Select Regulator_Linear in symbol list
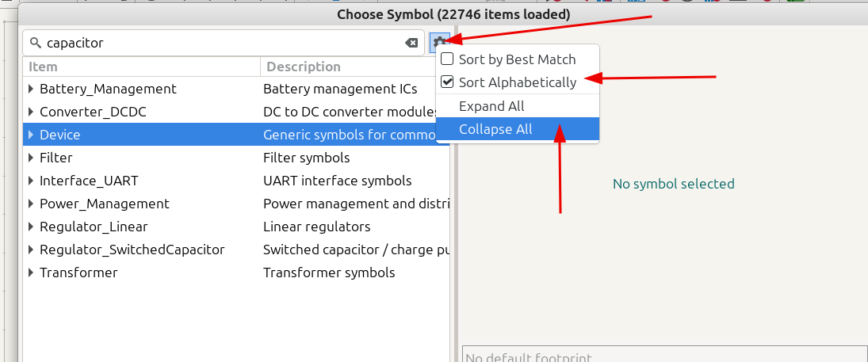 point(236,227)
